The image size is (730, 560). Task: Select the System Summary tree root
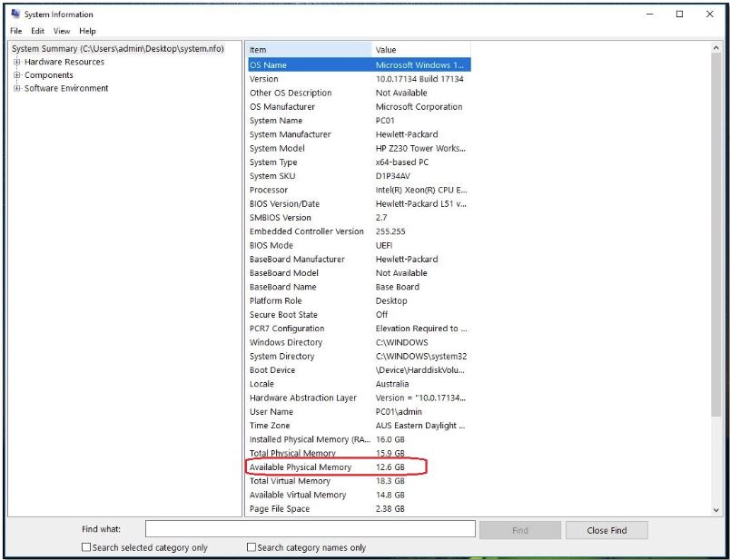coord(118,48)
